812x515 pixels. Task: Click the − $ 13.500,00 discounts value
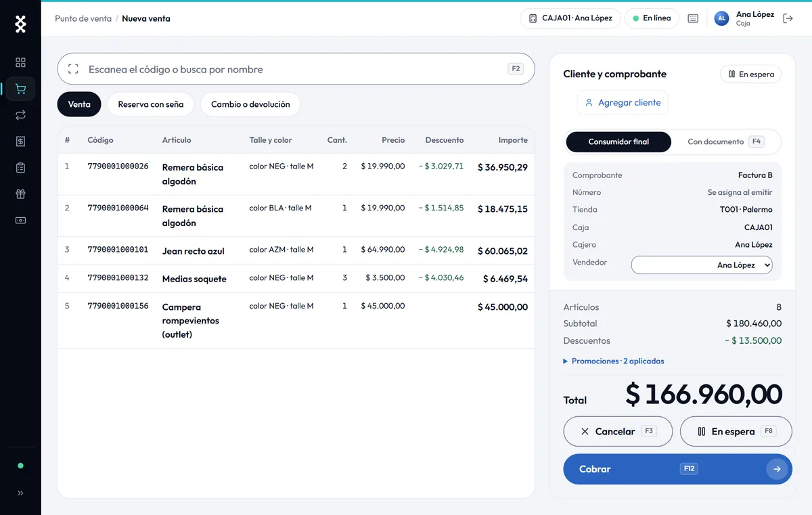click(x=753, y=341)
